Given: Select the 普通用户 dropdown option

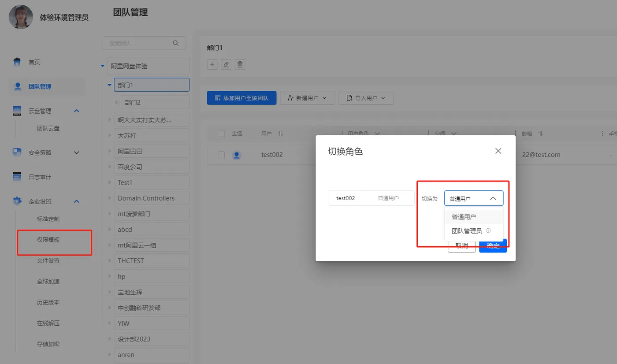Looking at the screenshot, I should 474,217.
